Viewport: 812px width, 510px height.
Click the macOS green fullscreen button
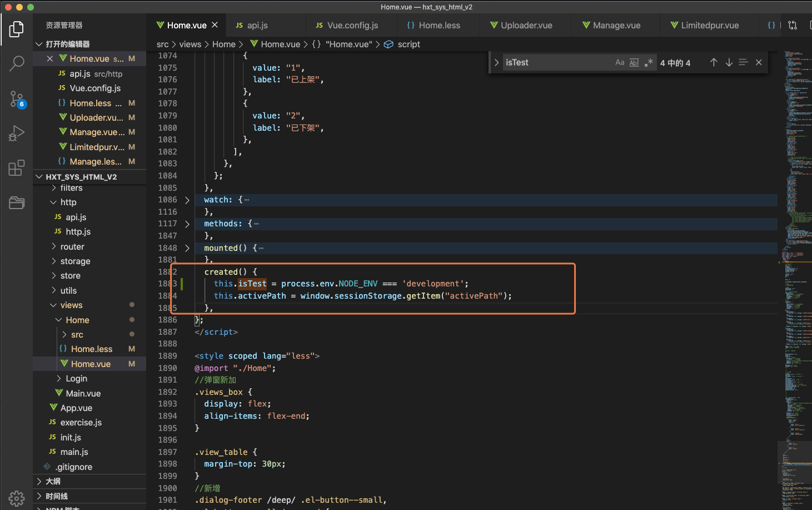click(x=31, y=7)
